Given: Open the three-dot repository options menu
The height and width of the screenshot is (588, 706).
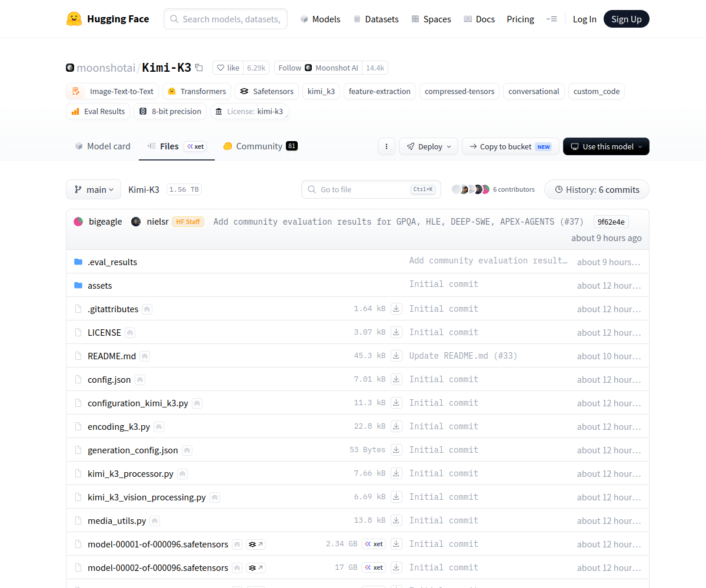Looking at the screenshot, I should click(x=387, y=146).
